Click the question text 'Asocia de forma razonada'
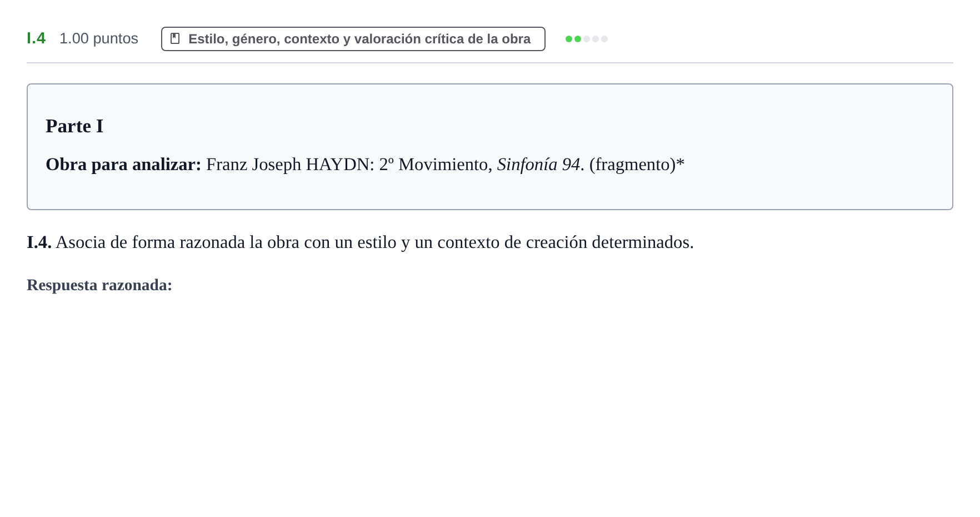The width and height of the screenshot is (980, 517). (151, 242)
